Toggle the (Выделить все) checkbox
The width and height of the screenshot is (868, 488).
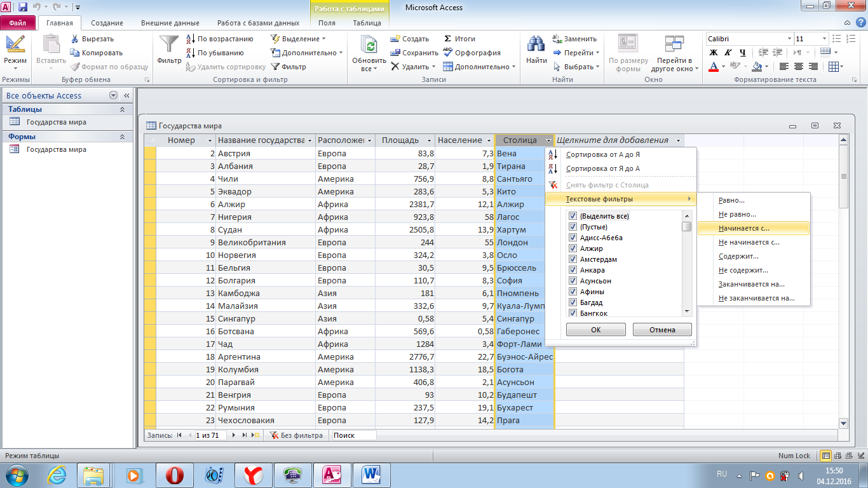[573, 216]
